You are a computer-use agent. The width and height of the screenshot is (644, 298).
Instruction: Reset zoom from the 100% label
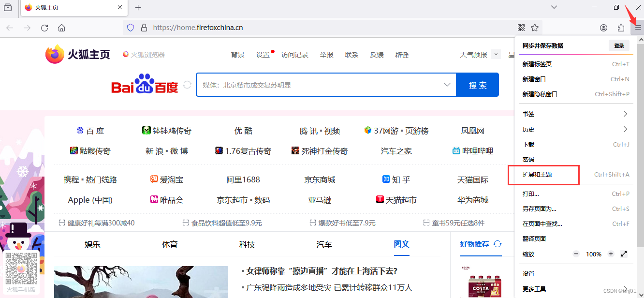point(593,254)
